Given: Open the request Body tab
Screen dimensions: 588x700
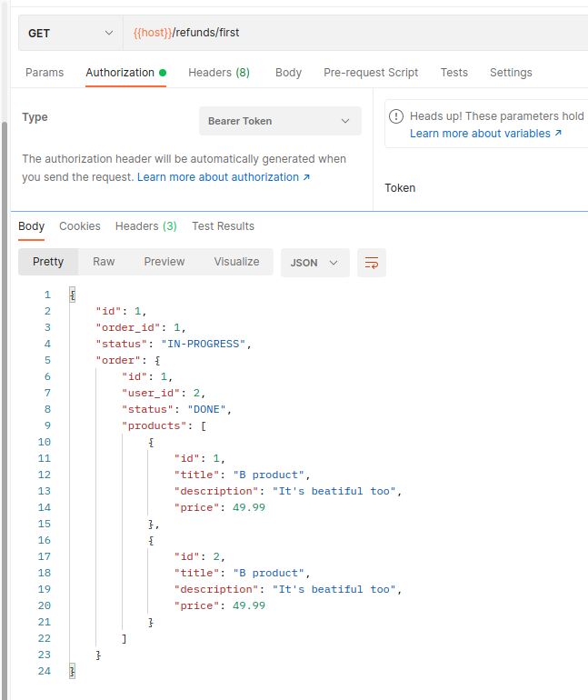Looking at the screenshot, I should click(288, 73).
